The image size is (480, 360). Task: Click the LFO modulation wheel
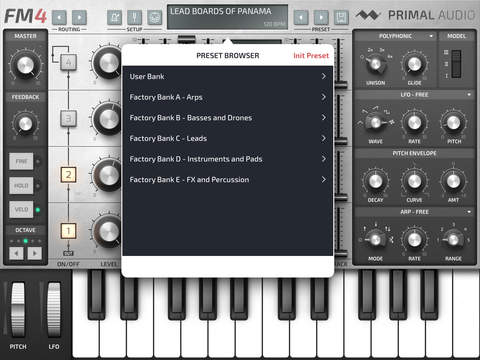[x=54, y=310]
